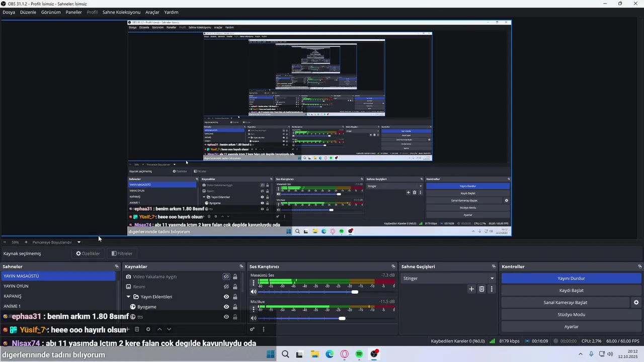This screenshot has height=362, width=644.
Task: Expand hidden system tray icons chevron
Action: [581, 354]
